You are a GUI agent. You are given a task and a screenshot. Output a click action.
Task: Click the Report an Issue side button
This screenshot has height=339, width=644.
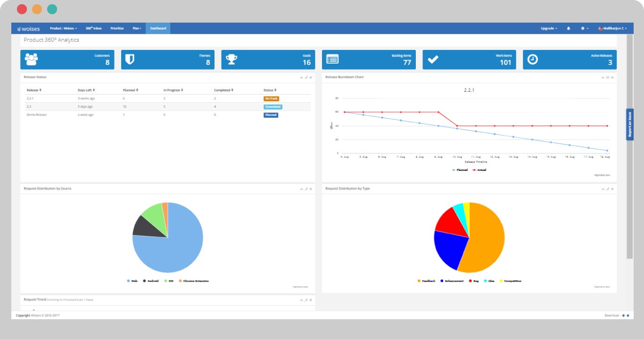[630, 124]
